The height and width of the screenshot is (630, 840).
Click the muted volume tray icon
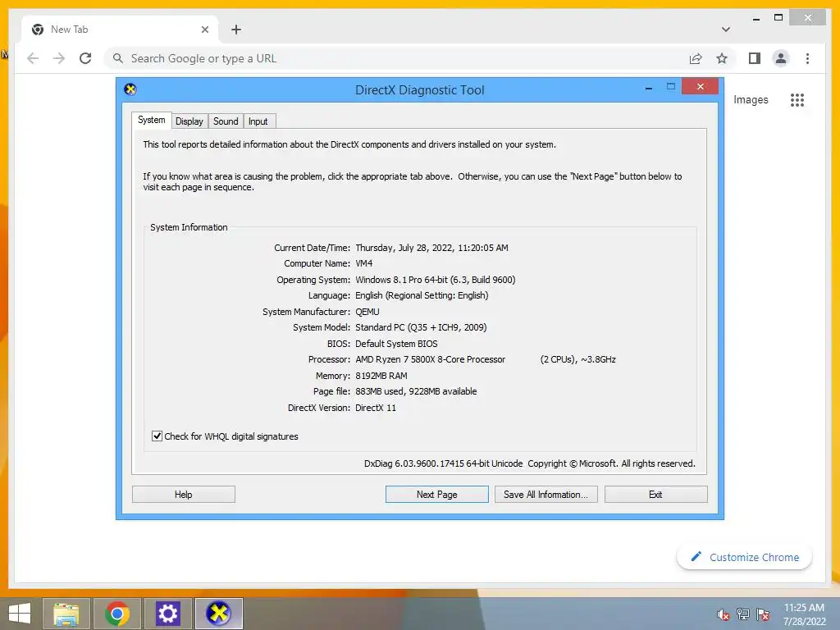coord(724,614)
